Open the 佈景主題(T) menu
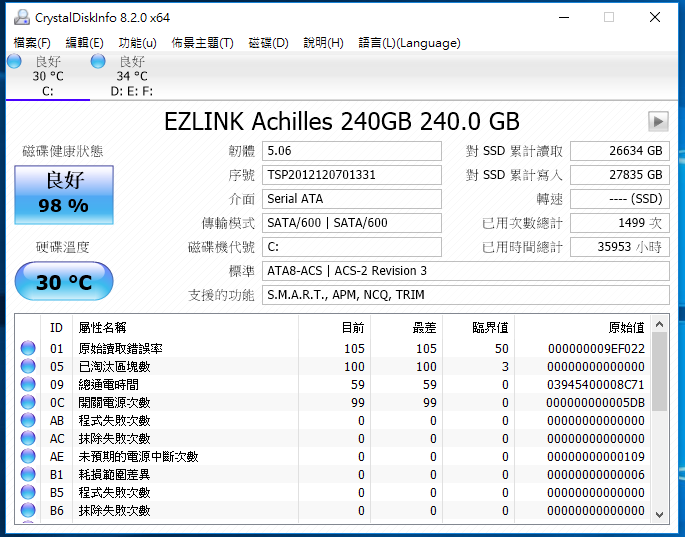The width and height of the screenshot is (685, 537). point(202,43)
